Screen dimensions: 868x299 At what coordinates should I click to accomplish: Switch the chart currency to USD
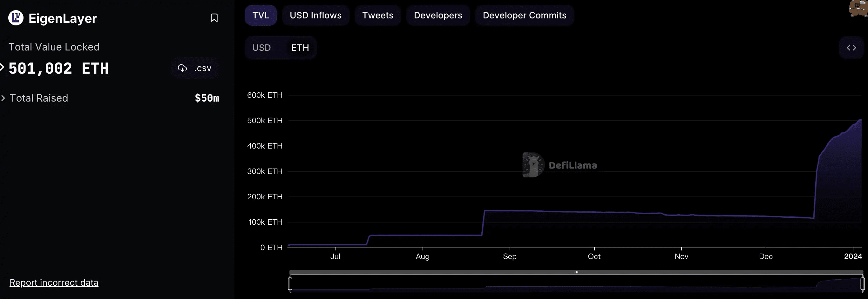[x=261, y=48]
